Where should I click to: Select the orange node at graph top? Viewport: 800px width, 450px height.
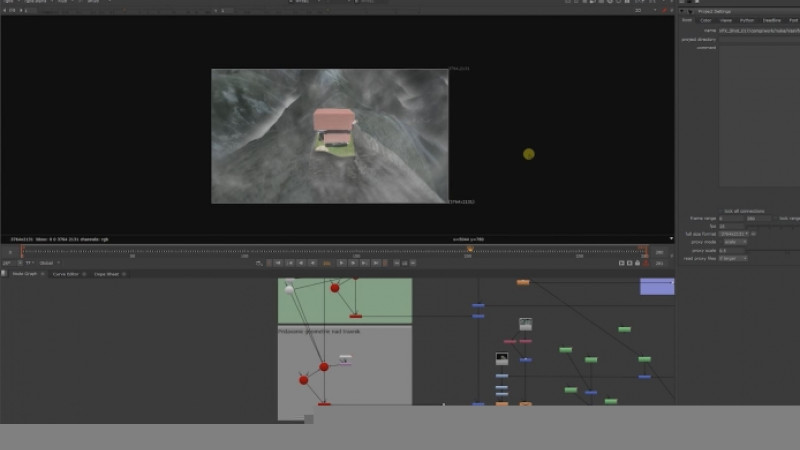click(x=523, y=282)
